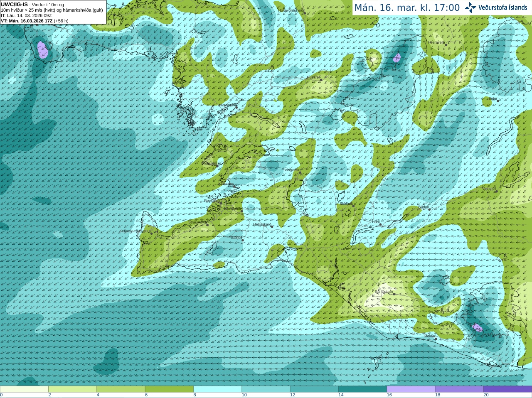Click the 0–2 m/s pale legend swatch
The height and width of the screenshot is (398, 532).
24,389
